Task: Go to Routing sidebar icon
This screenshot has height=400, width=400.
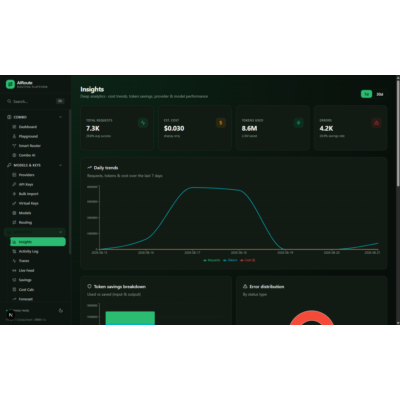Action: 14,222
